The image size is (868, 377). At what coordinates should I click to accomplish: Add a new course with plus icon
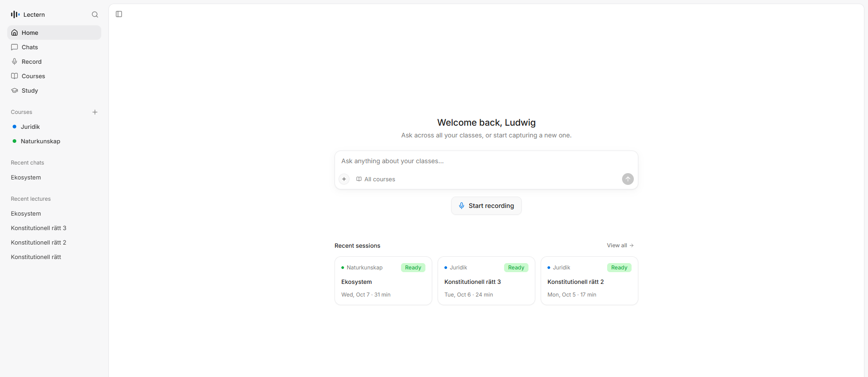point(95,112)
